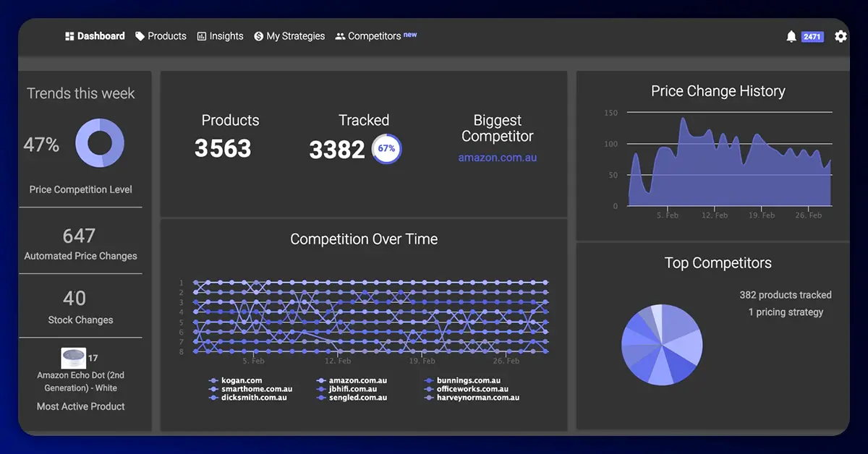This screenshot has width=868, height=454.
Task: Click the Amazon Echo Dot product thumbnail
Action: (74, 359)
